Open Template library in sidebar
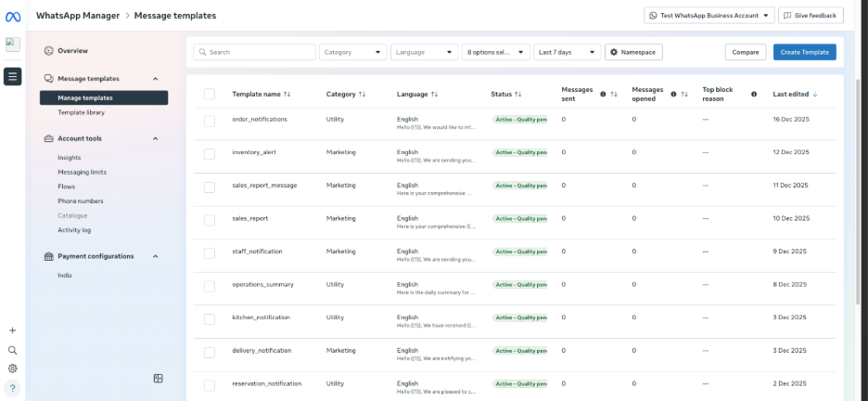868x401 pixels. [x=82, y=112]
